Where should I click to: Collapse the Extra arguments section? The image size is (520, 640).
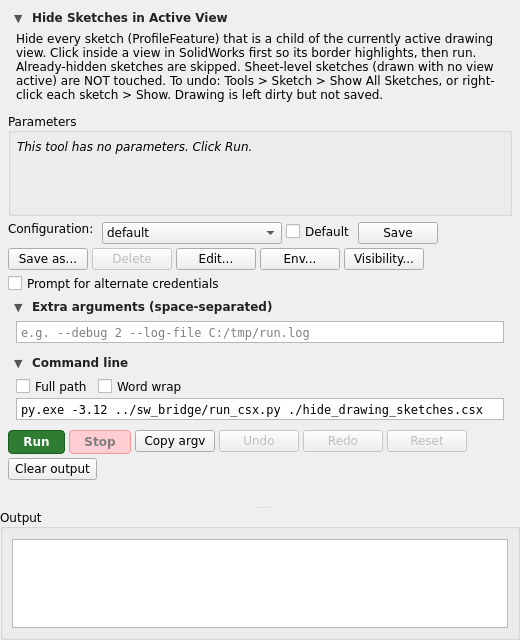[18, 307]
